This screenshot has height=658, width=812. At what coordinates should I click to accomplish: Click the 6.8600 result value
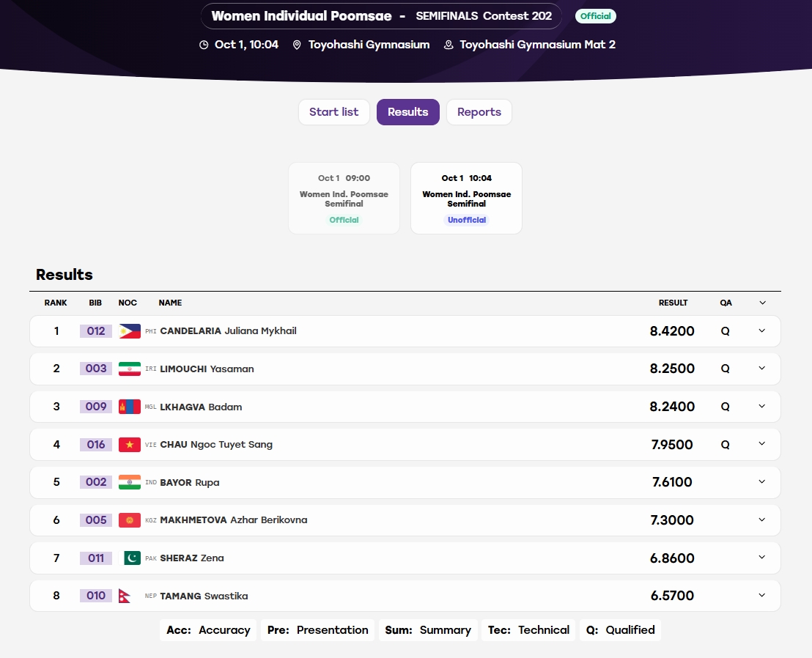pos(672,558)
